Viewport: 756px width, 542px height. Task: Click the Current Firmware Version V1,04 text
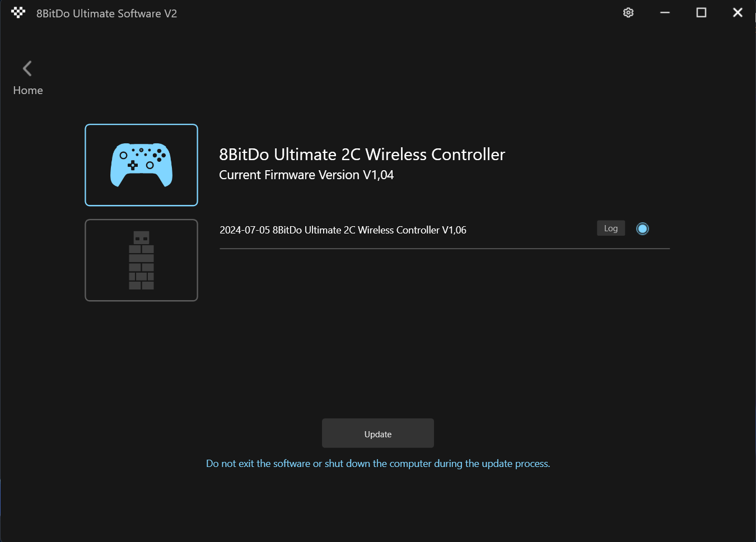(x=306, y=175)
